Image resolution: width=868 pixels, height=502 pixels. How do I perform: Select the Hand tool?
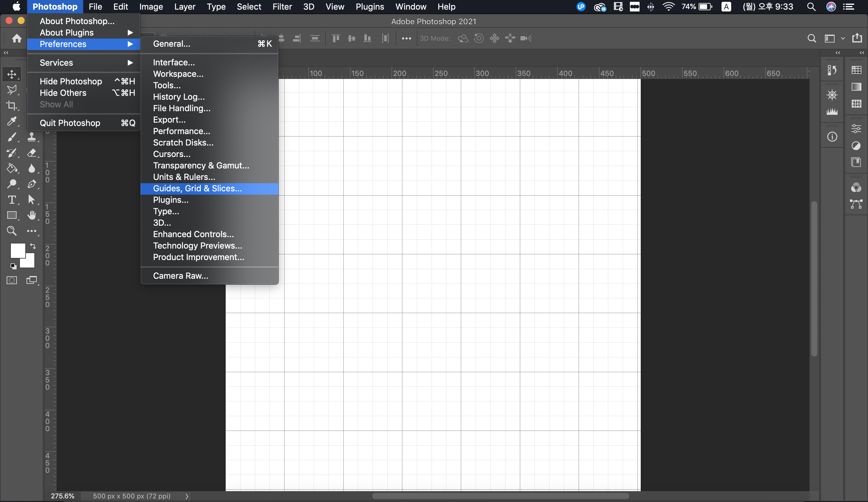(32, 215)
